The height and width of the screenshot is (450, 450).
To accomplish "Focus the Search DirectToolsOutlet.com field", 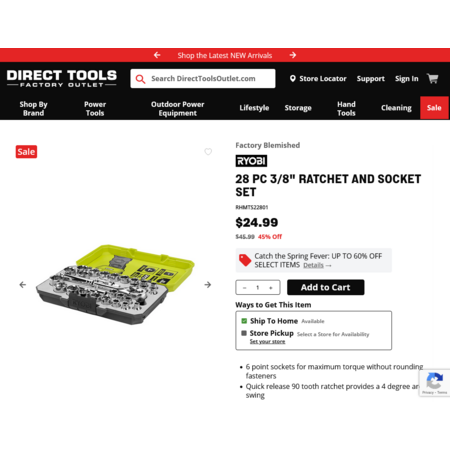I will [203, 79].
